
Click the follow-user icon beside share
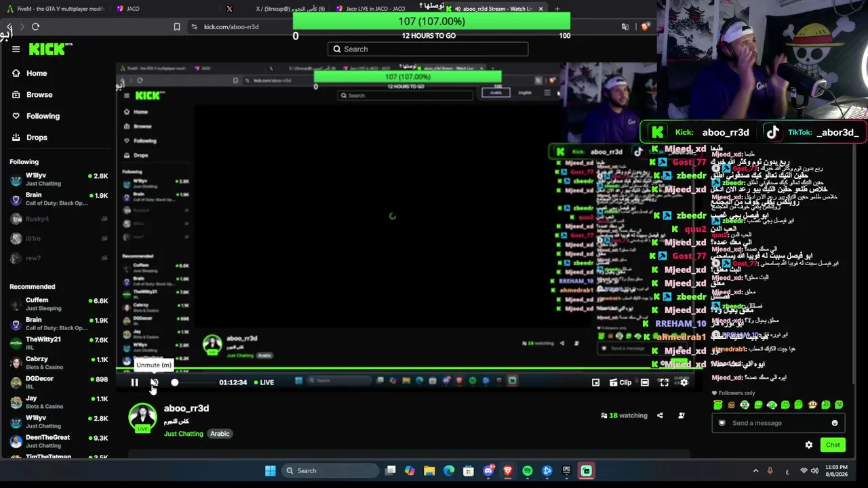[682, 415]
